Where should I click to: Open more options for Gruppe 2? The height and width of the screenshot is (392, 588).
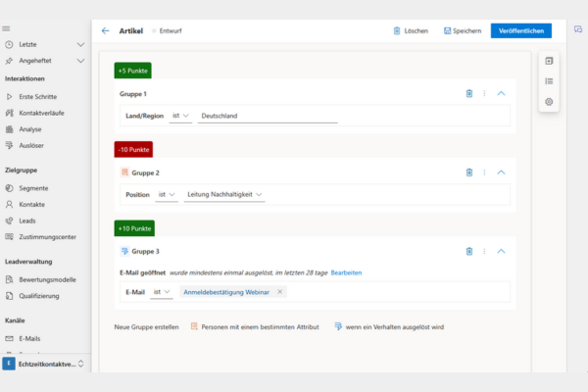point(484,172)
